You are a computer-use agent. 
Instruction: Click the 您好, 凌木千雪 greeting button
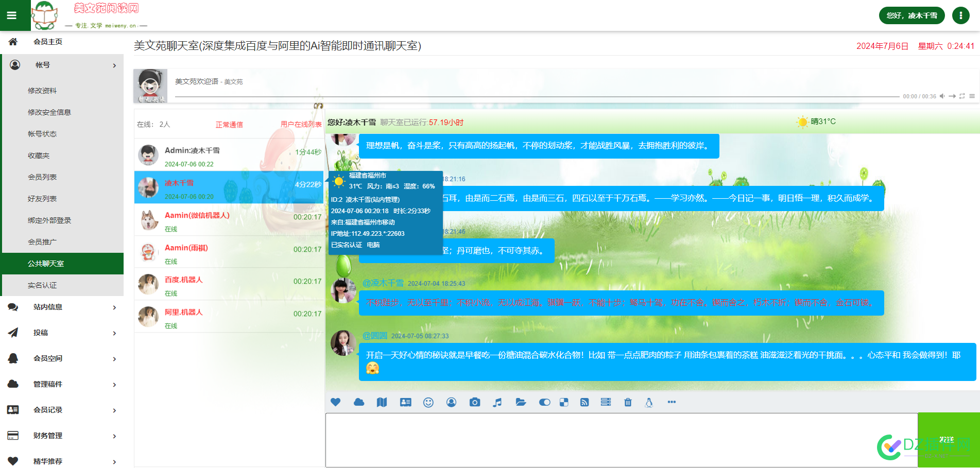coord(912,15)
